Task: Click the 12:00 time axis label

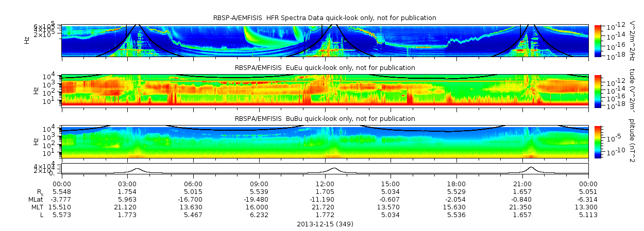Action: point(325,184)
